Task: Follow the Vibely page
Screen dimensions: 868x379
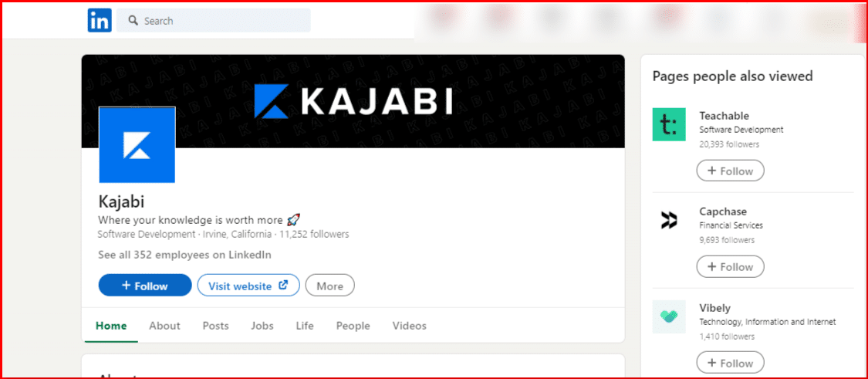Action: point(730,363)
